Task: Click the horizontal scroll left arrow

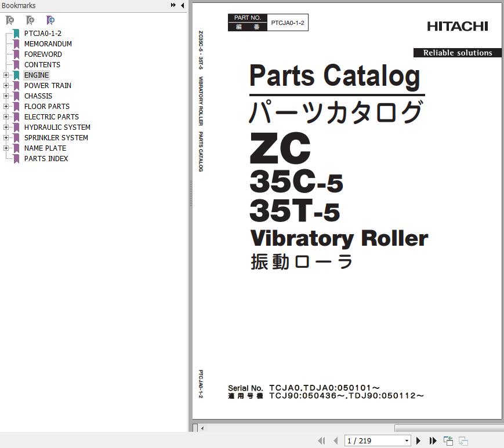Action: [x=202, y=428]
